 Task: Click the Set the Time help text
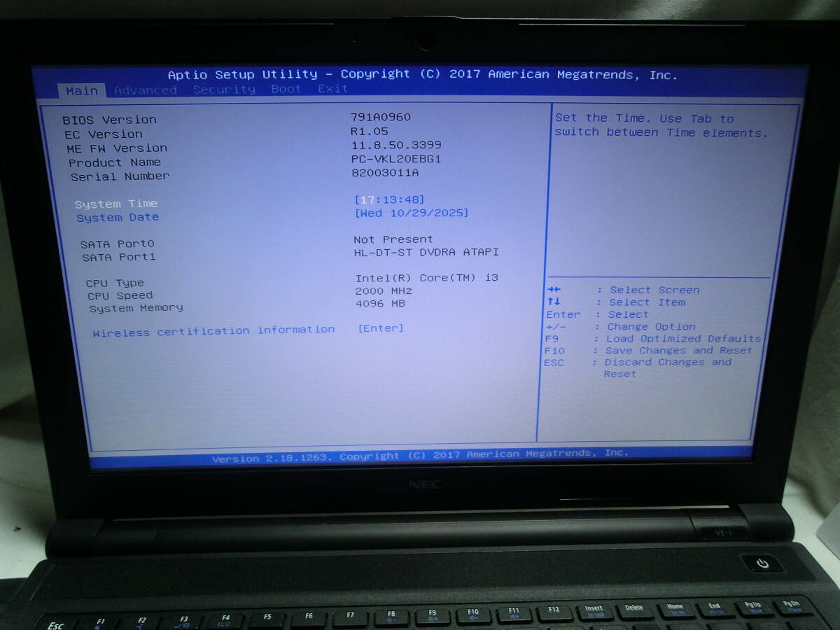(x=661, y=125)
